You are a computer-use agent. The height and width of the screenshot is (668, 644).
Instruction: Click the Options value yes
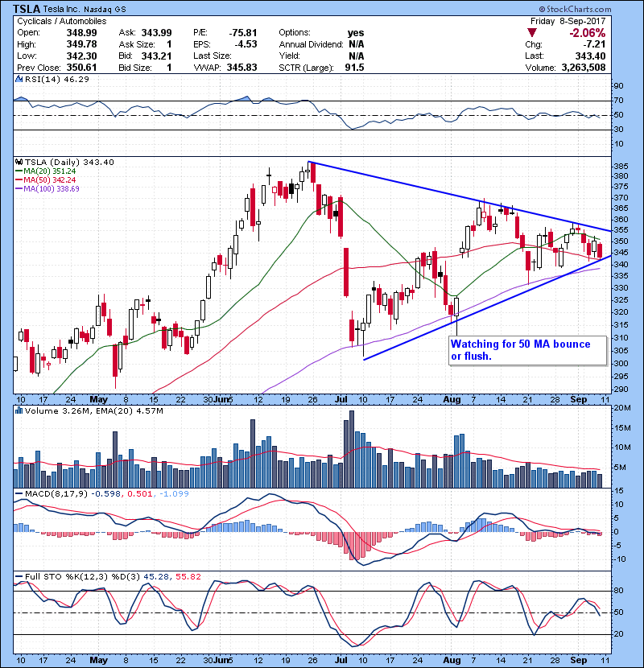[356, 33]
